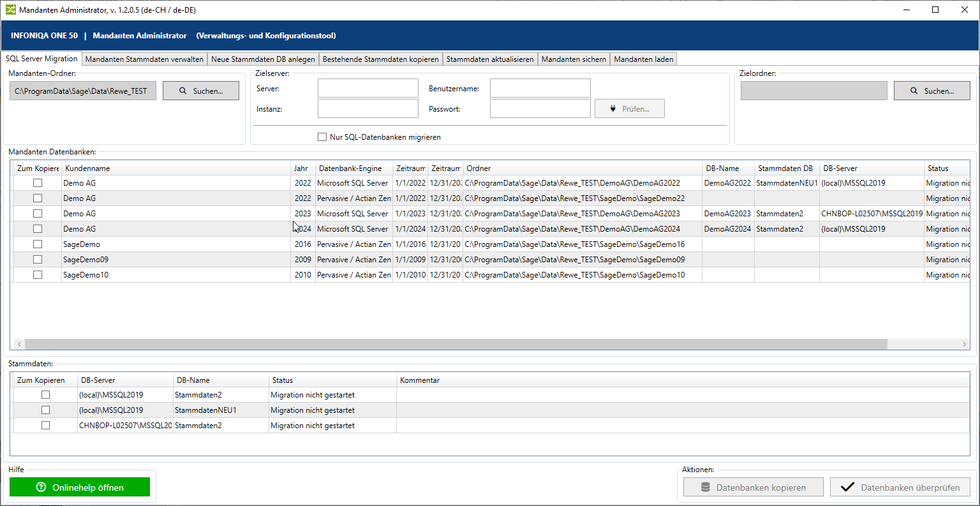This screenshot has height=506, width=980.
Task: Click the plug icon on Prüfen button
Action: pos(614,109)
